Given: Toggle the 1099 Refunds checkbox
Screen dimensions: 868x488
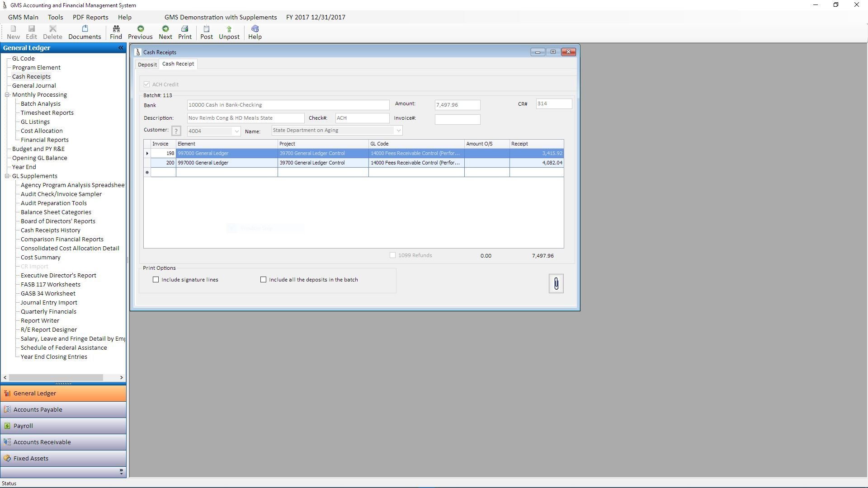Looking at the screenshot, I should pyautogui.click(x=393, y=255).
